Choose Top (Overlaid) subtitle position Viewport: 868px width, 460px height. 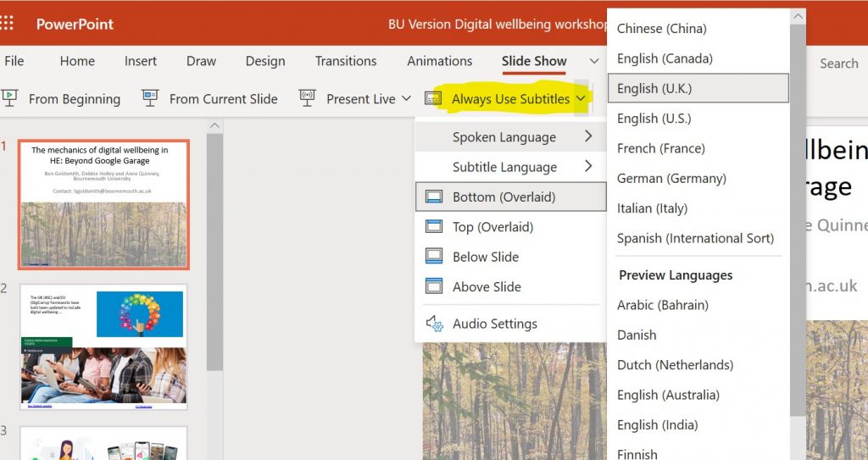[x=492, y=226]
